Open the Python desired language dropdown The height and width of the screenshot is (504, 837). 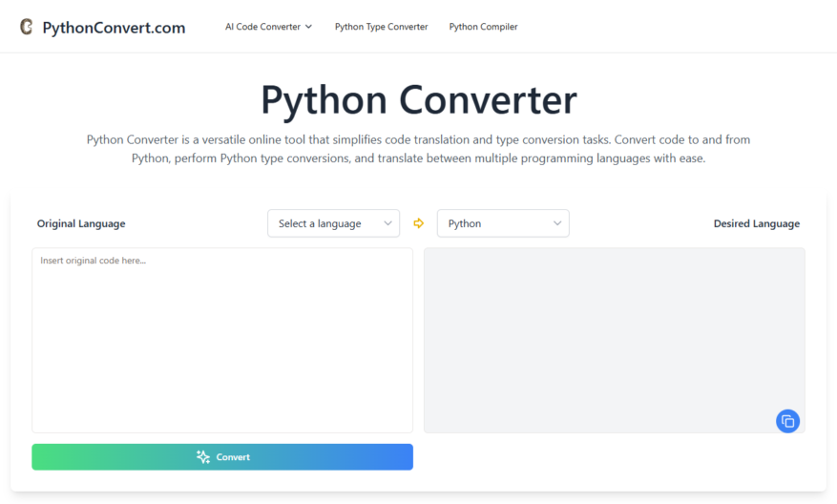coord(503,223)
